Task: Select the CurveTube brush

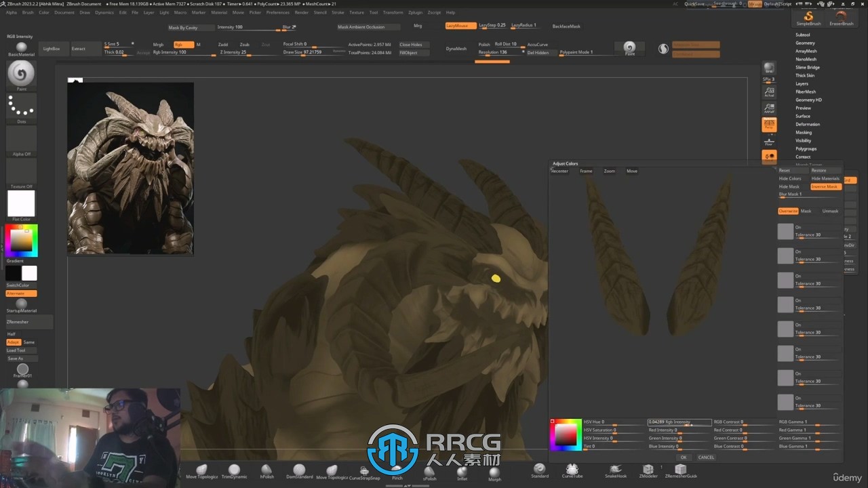Action: (572, 470)
